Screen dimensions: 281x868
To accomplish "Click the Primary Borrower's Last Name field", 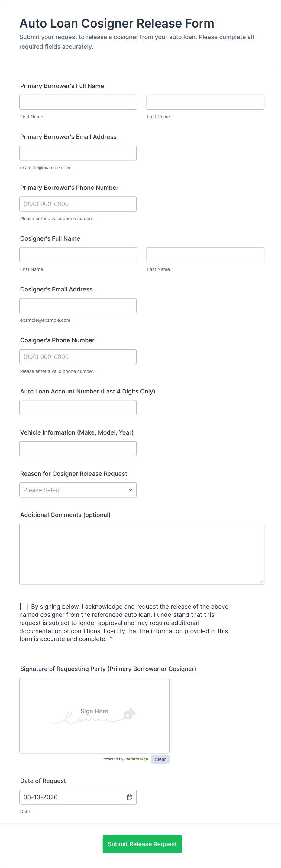I will pos(205,102).
